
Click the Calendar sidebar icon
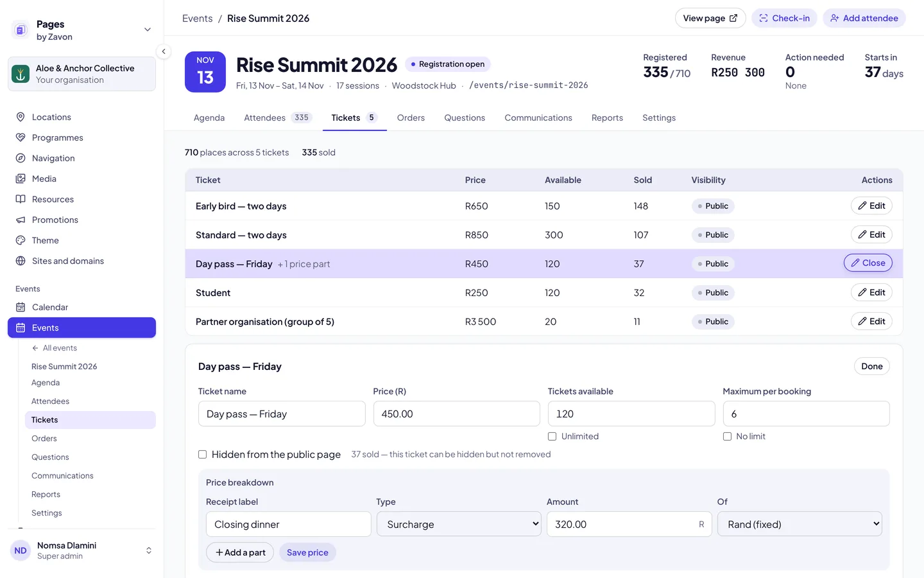pyautogui.click(x=21, y=307)
